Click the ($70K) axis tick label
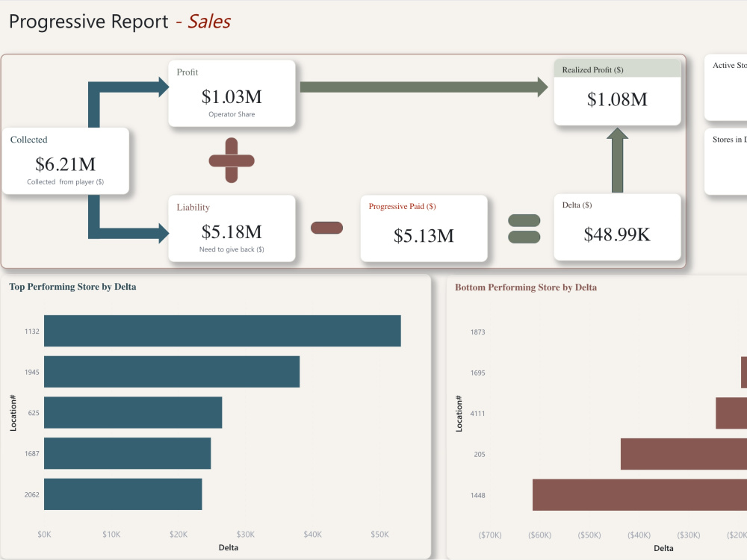 click(490, 535)
